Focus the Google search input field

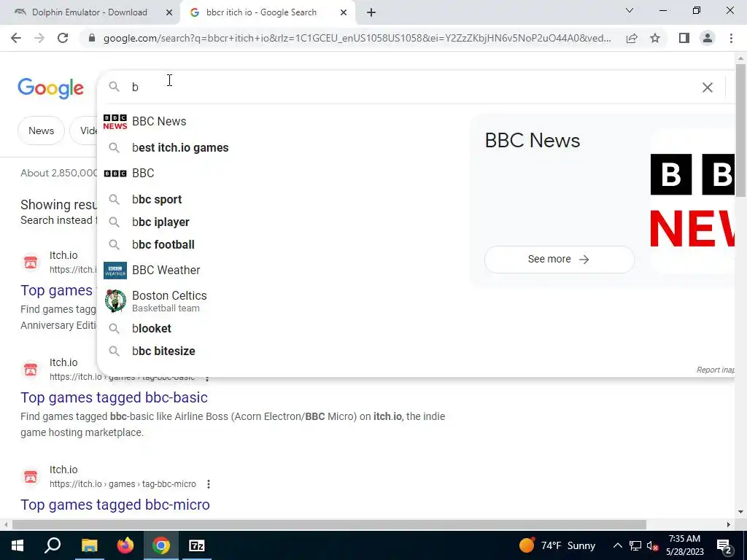pos(410,87)
